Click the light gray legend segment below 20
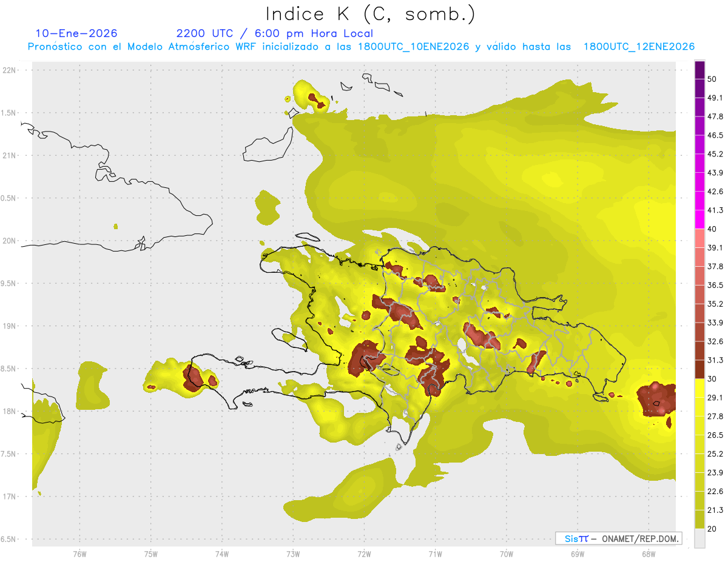The width and height of the screenshot is (728, 562). 699,538
